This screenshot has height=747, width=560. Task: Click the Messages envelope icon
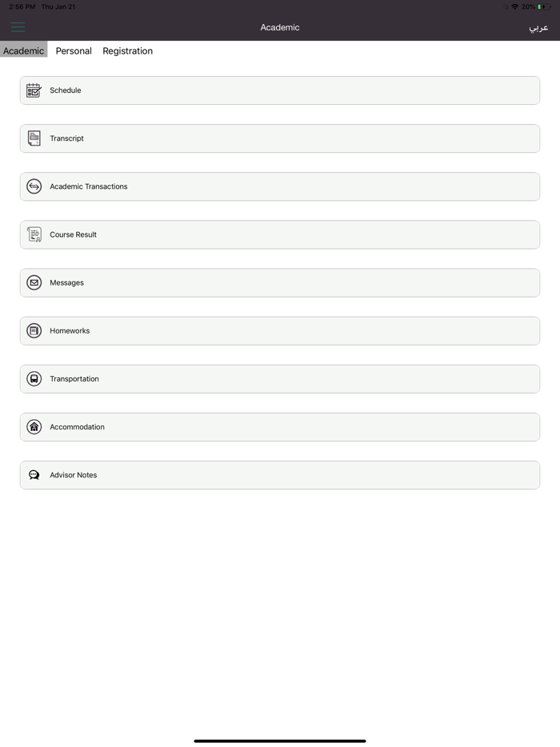click(x=34, y=282)
